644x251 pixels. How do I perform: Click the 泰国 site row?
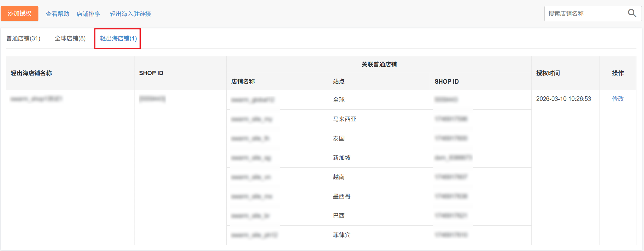pyautogui.click(x=339, y=138)
